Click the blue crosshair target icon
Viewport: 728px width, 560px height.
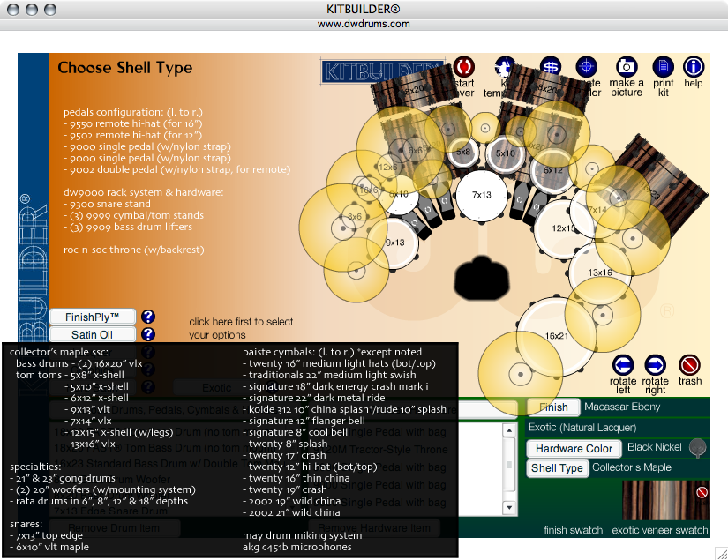(587, 67)
